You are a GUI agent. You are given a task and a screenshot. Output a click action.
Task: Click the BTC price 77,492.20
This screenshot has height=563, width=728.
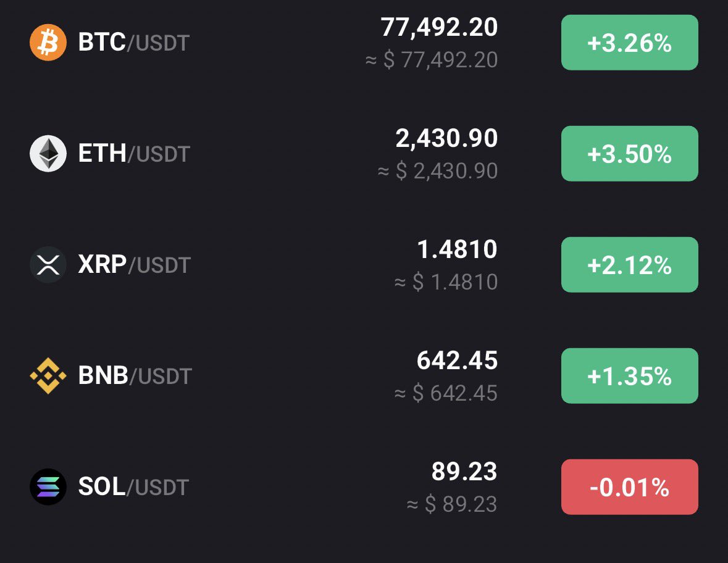click(439, 27)
